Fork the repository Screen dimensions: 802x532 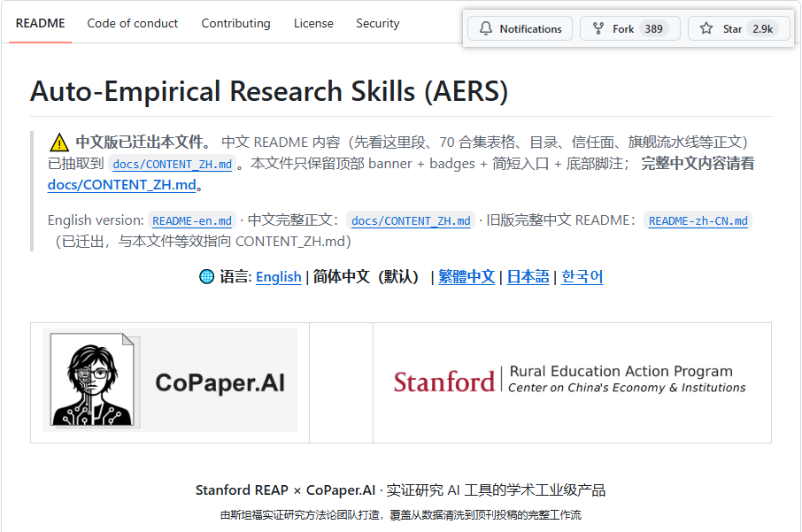pyautogui.click(x=630, y=28)
